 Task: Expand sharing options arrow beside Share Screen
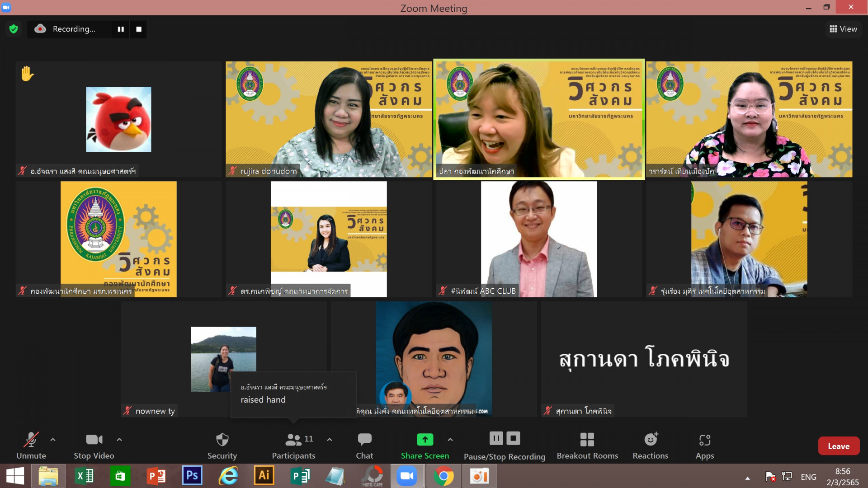tap(450, 440)
